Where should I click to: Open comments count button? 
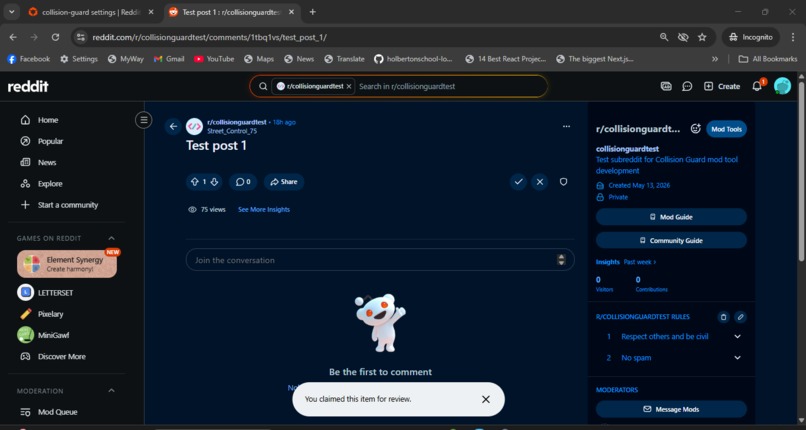point(243,182)
